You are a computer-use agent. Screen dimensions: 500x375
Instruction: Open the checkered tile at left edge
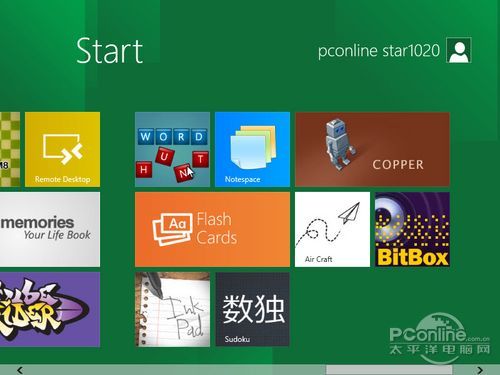pos(10,149)
